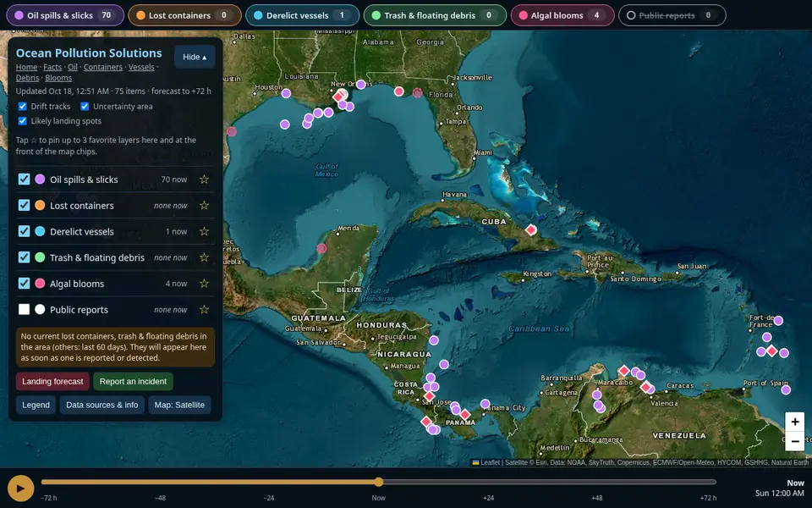
Task: Star the Trash & floating debris layer
Action: 204,257
